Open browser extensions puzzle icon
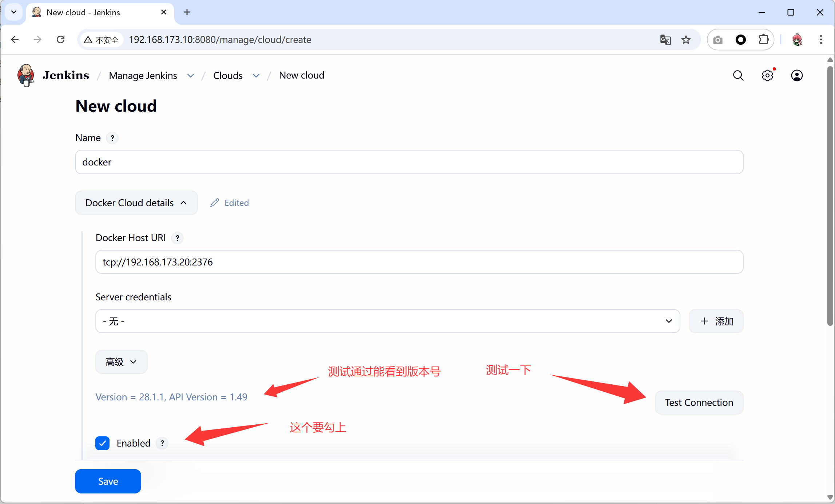The height and width of the screenshot is (504, 835). [763, 40]
